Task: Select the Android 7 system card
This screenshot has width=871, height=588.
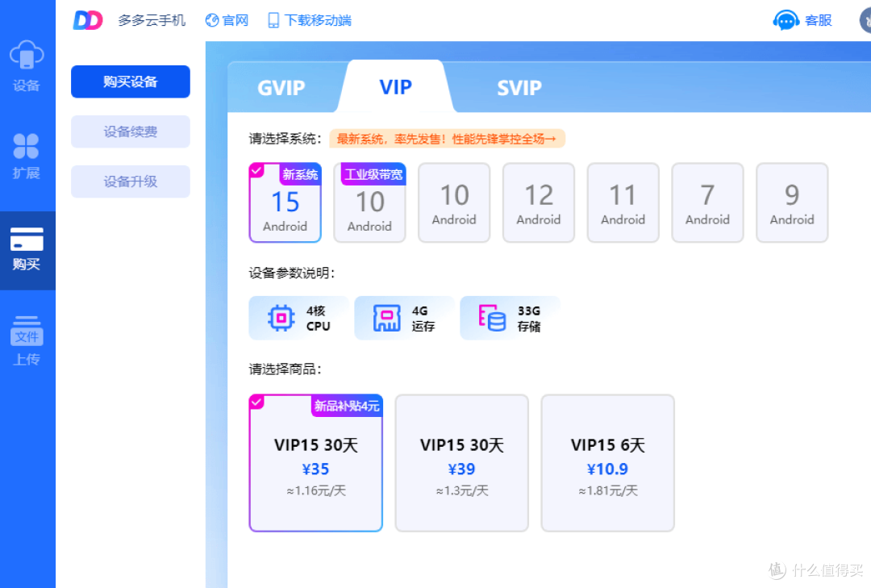Action: [x=707, y=202]
